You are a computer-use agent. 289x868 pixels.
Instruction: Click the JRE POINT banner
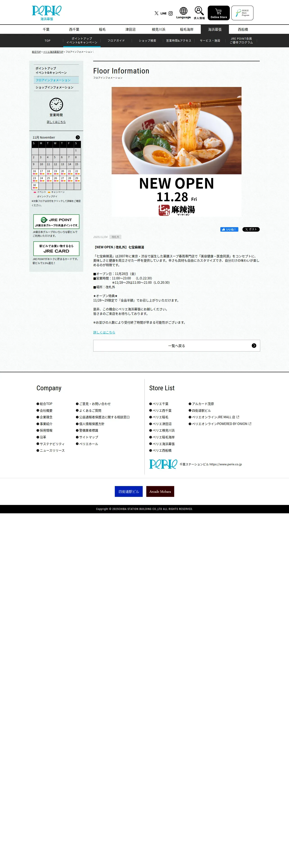pos(56,222)
